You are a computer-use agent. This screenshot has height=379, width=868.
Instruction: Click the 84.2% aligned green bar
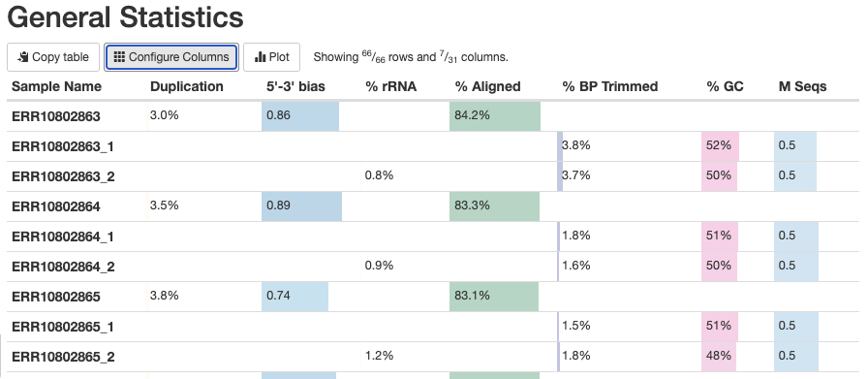(495, 116)
